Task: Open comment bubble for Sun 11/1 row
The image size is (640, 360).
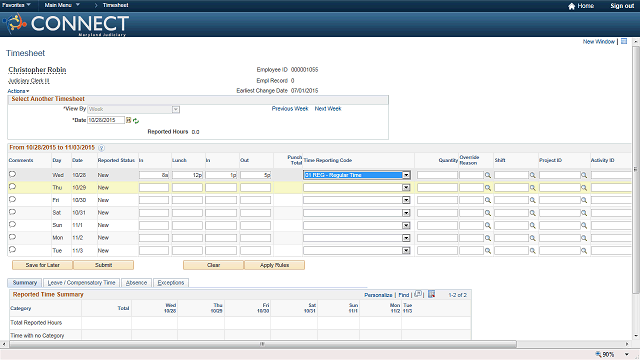Action: 12,224
